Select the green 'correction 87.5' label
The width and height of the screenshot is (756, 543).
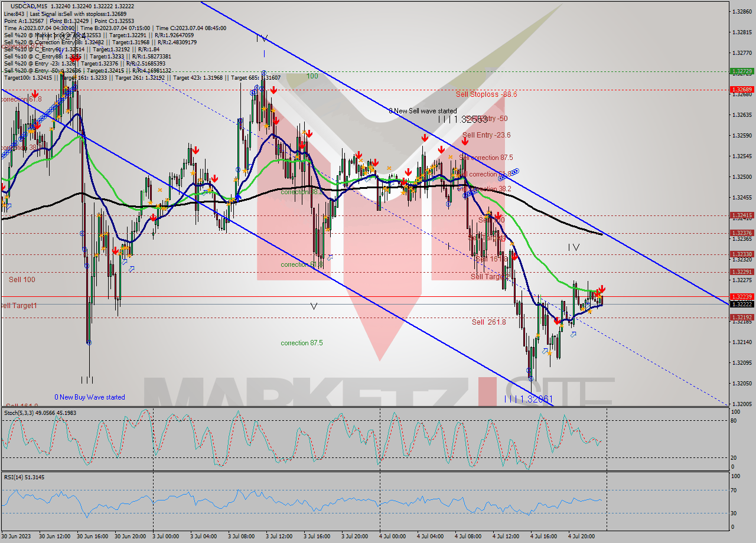click(x=302, y=343)
